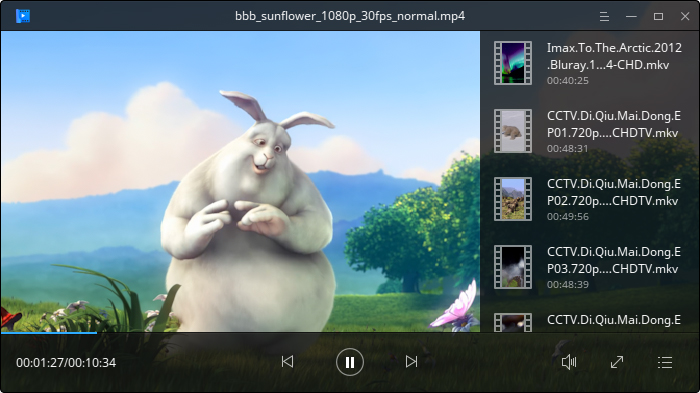Skip to the next video

(x=411, y=362)
